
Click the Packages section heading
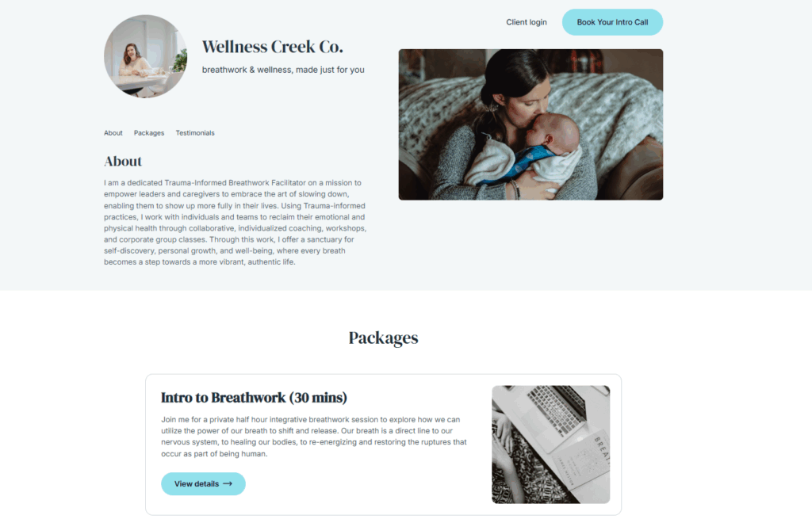(x=383, y=338)
